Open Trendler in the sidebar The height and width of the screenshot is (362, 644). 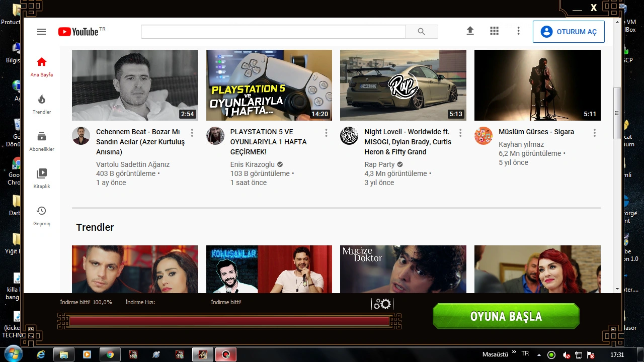(42, 104)
